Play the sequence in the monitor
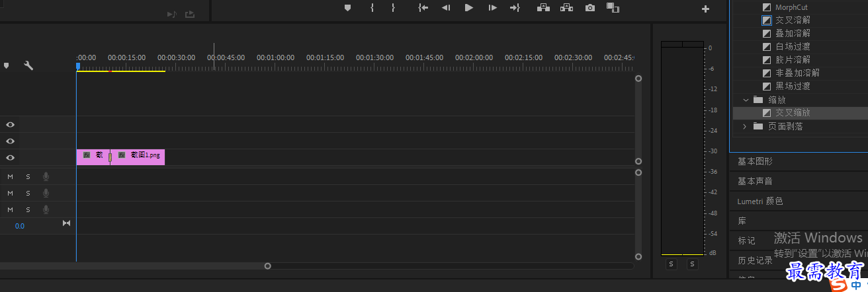The image size is (868, 292). (469, 8)
